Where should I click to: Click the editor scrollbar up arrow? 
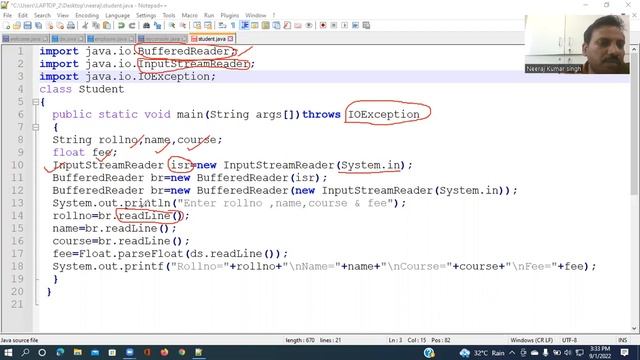click(634, 49)
